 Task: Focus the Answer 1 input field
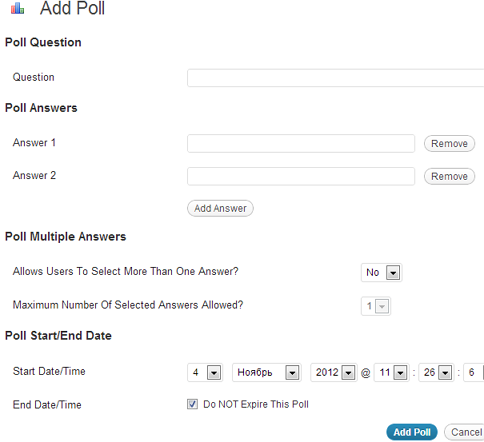point(301,143)
